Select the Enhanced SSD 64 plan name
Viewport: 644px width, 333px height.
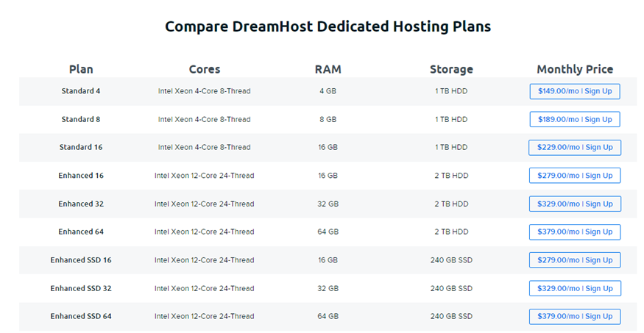point(81,316)
